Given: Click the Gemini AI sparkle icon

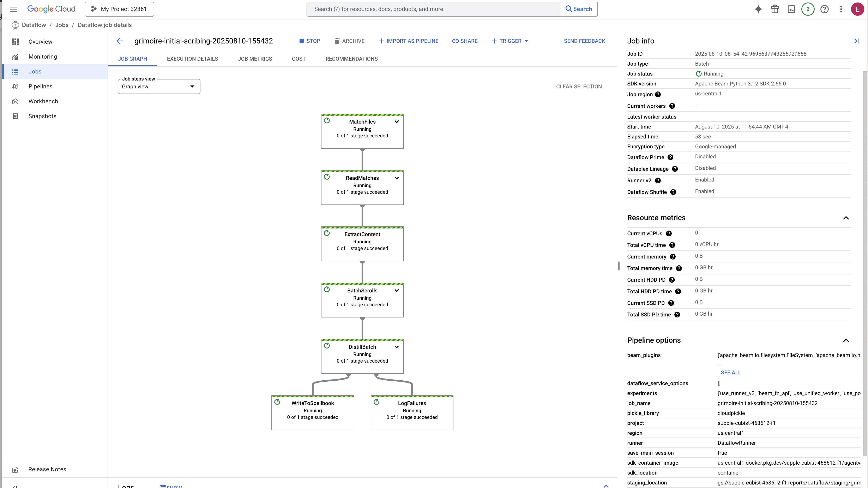Looking at the screenshot, I should [x=758, y=9].
